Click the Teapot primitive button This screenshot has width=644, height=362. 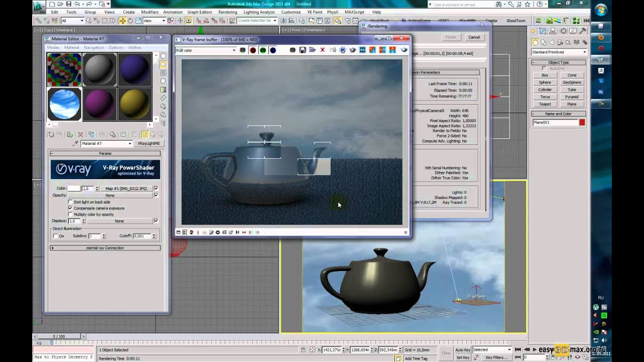[545, 104]
